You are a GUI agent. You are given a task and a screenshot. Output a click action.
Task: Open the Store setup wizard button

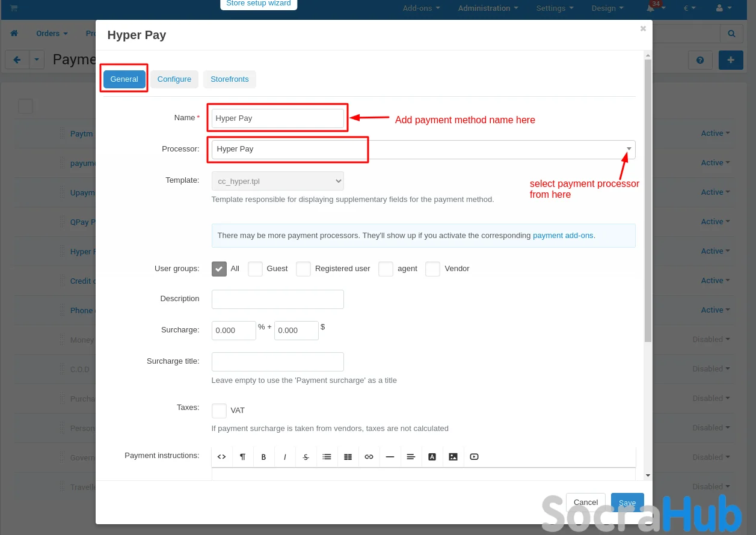[259, 4]
